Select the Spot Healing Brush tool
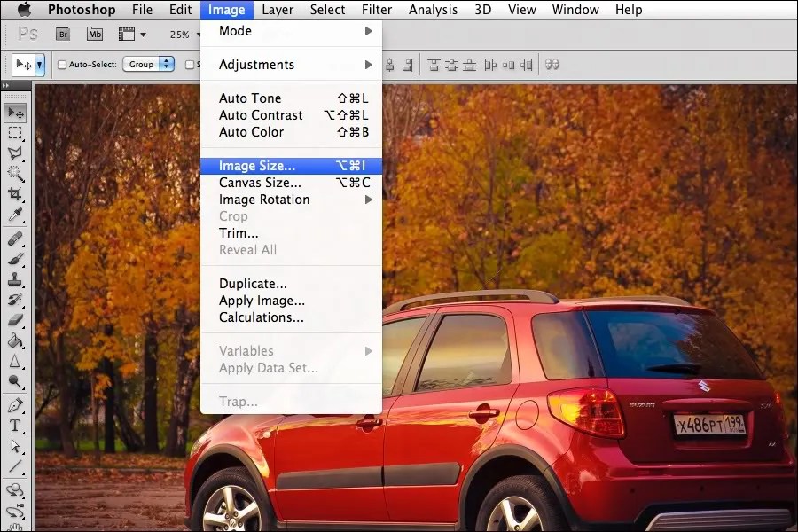This screenshot has height=532, width=798. (15, 239)
